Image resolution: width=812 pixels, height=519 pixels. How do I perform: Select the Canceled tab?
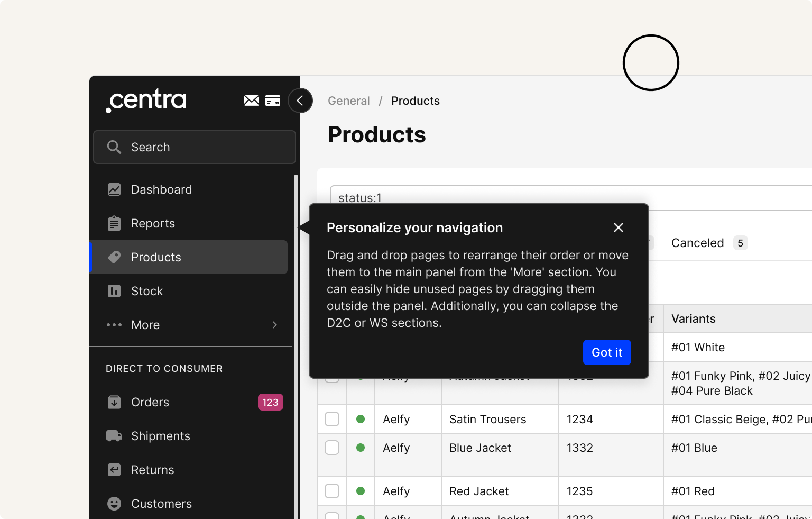697,243
